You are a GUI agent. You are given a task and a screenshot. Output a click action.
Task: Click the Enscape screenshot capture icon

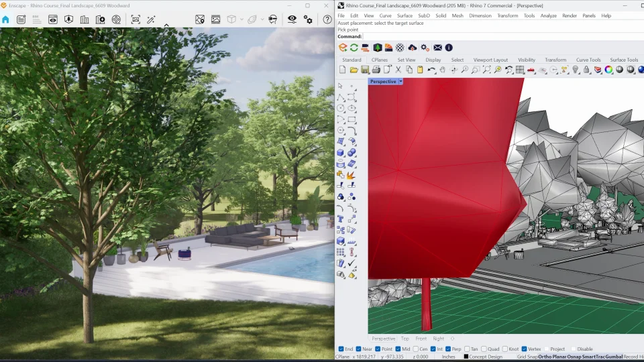pyautogui.click(x=136, y=19)
